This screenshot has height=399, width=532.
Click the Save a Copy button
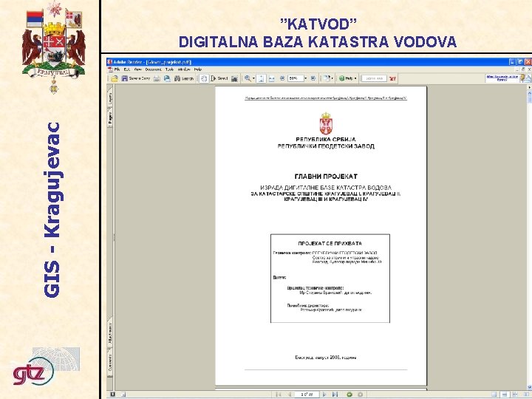(x=136, y=78)
